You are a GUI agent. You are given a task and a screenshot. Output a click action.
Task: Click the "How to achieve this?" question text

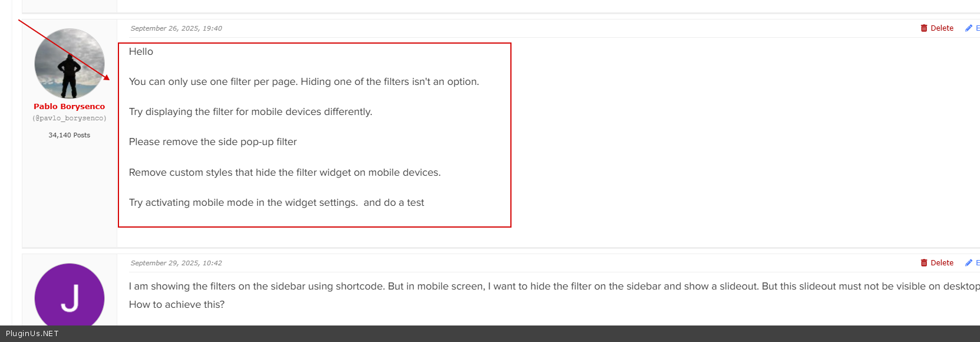pos(177,305)
